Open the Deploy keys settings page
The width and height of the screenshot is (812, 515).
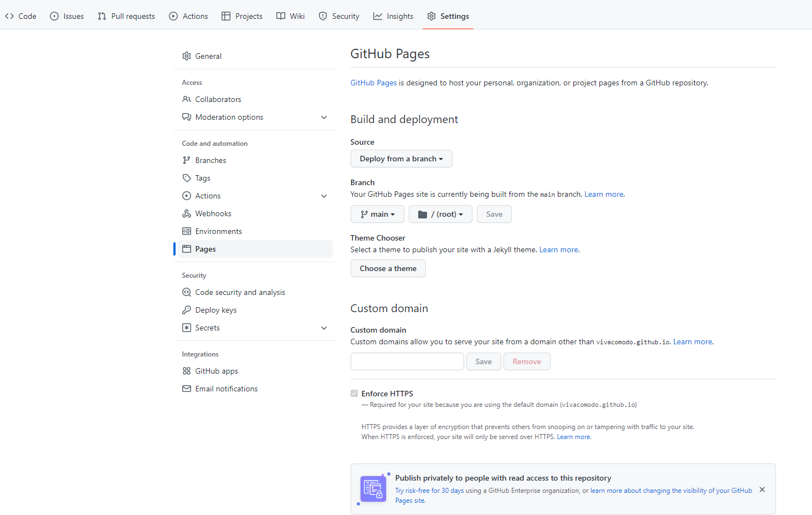[x=255, y=310]
